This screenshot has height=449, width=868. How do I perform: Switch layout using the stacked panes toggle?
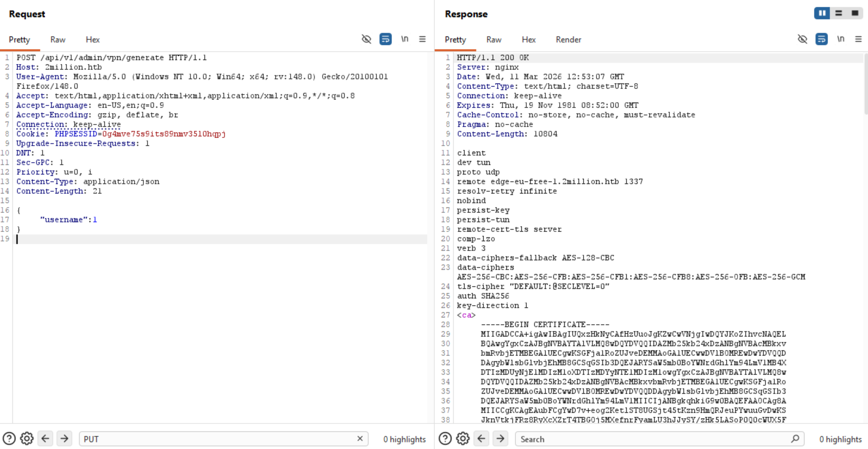(x=838, y=13)
